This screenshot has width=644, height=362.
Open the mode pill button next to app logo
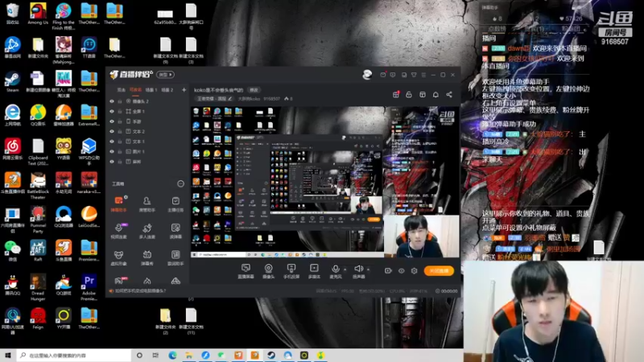click(x=166, y=75)
